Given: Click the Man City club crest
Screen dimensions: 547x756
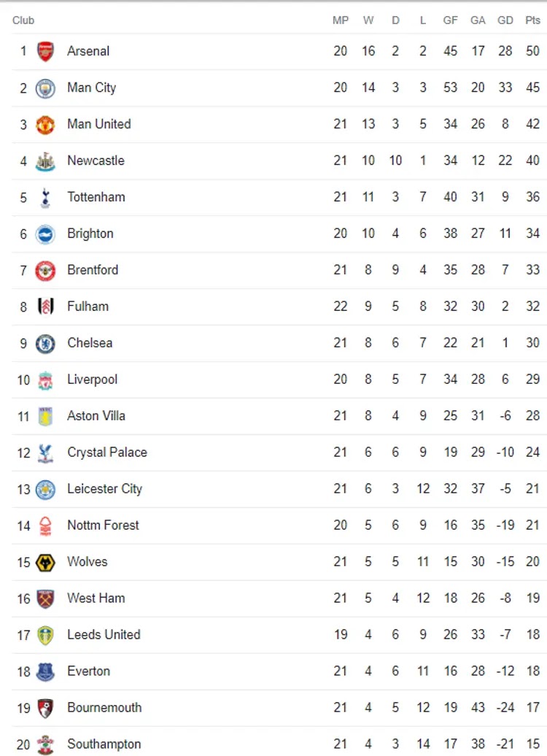Looking at the screenshot, I should pyautogui.click(x=45, y=88).
